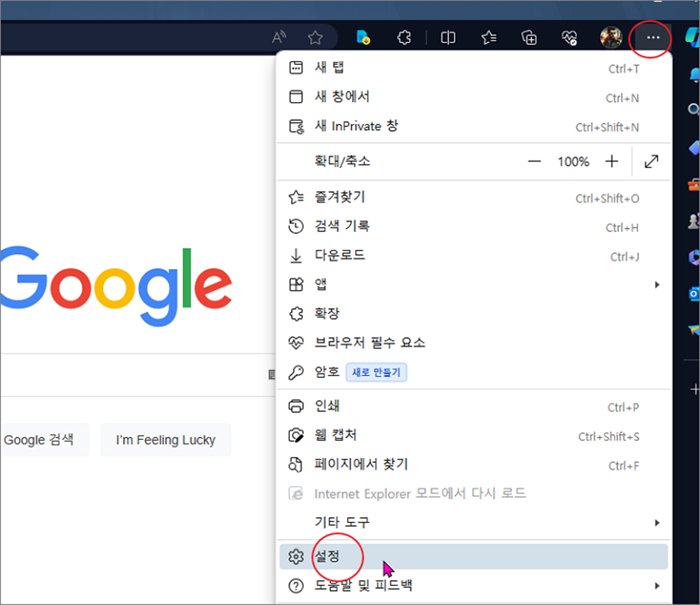700x605 pixels.
Task: Click the sidebar plus customize button
Action: (694, 388)
